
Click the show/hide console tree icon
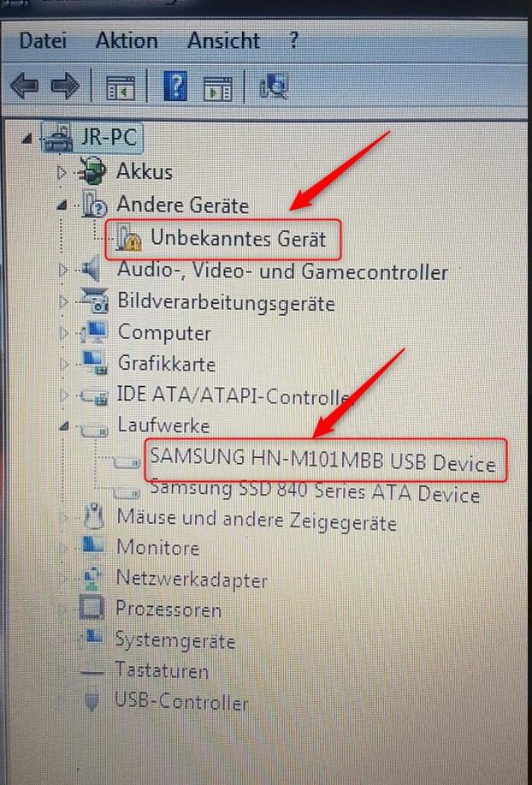[x=121, y=89]
